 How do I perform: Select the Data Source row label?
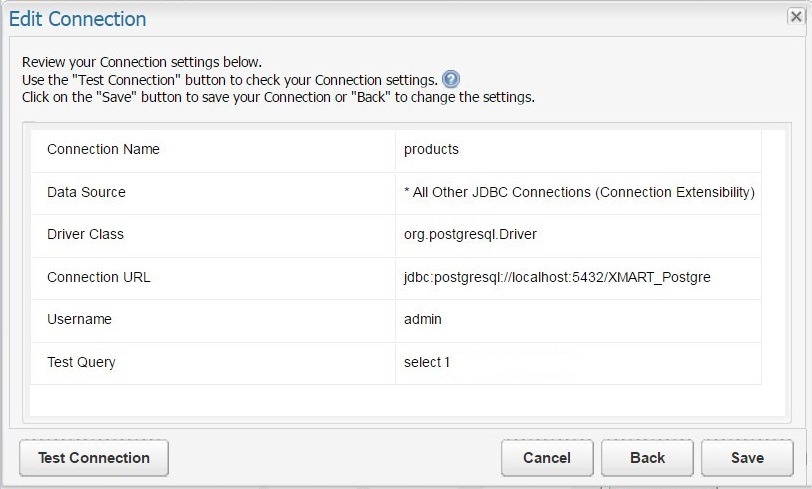coord(86,192)
